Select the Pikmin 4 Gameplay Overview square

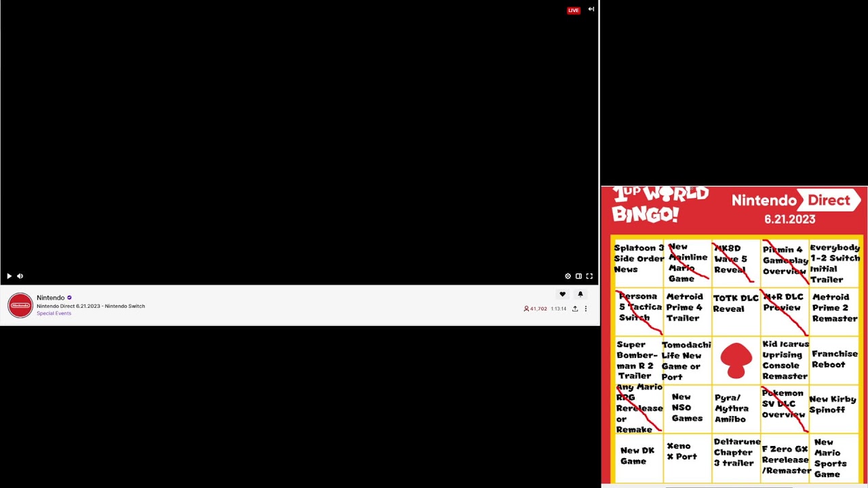(x=783, y=263)
